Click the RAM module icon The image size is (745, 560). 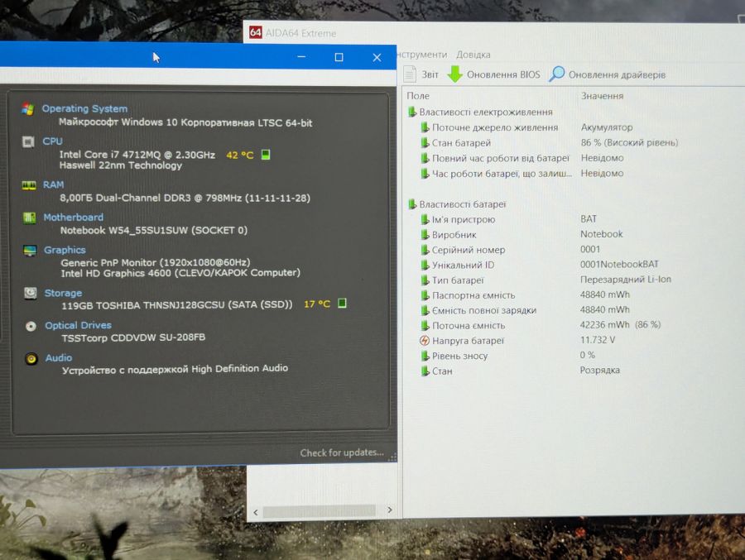click(29, 185)
